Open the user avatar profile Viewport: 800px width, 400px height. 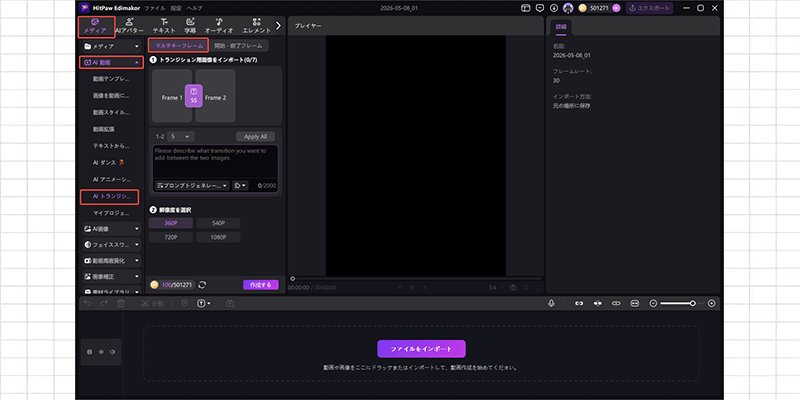pyautogui.click(x=568, y=8)
